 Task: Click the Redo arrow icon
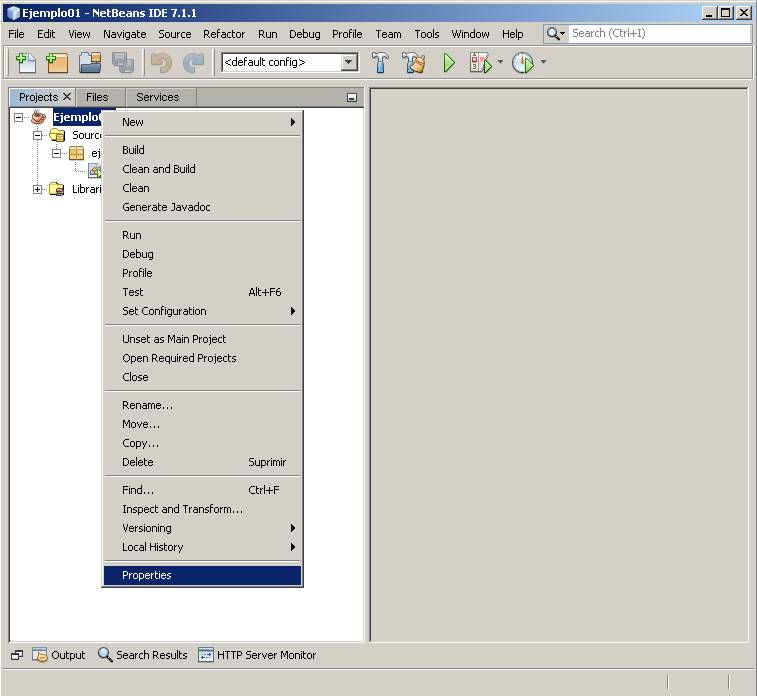pos(194,63)
